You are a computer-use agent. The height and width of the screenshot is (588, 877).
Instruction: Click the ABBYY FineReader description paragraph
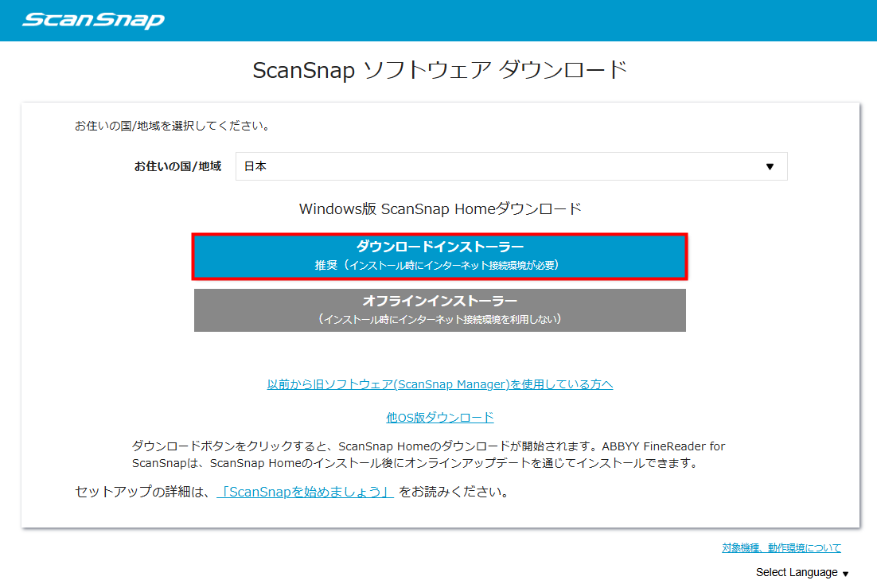(428, 454)
